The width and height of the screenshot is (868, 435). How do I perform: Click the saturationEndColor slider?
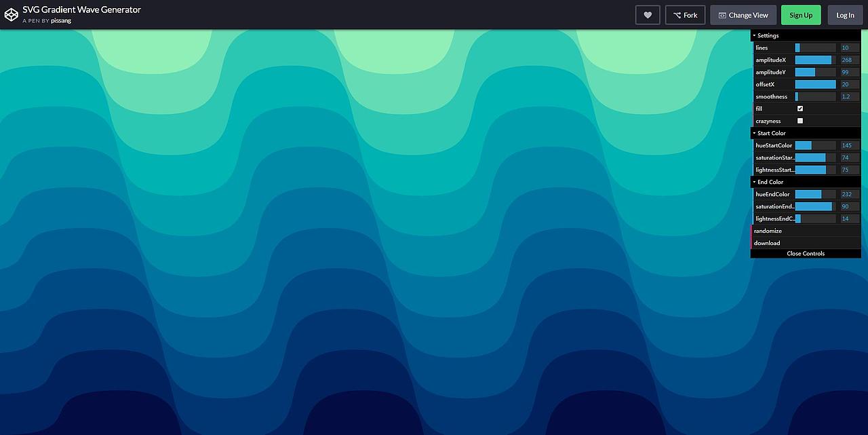814,206
